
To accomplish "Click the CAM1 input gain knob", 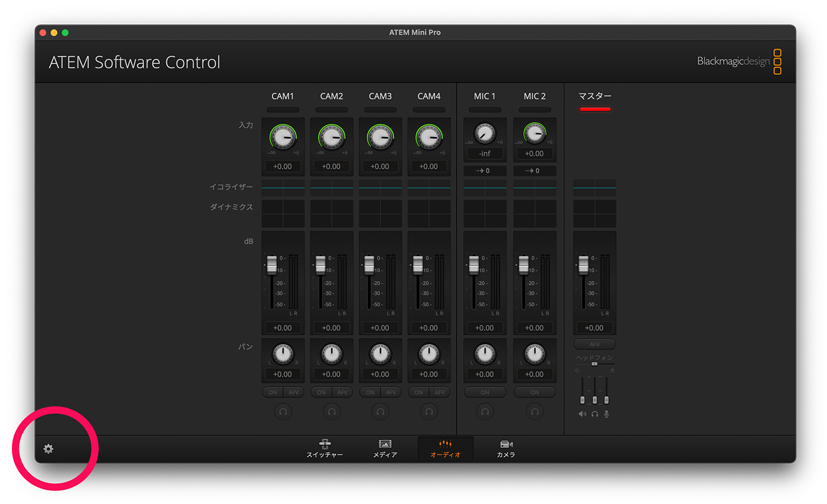I will pos(283,138).
